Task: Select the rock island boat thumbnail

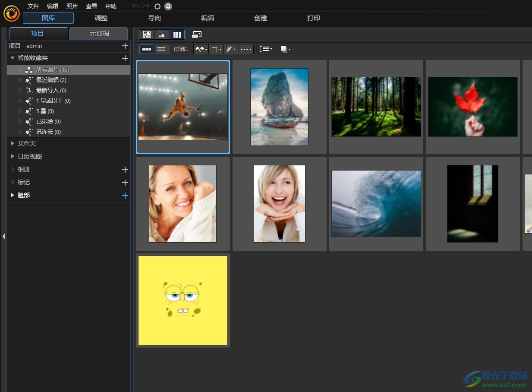Action: (280, 107)
